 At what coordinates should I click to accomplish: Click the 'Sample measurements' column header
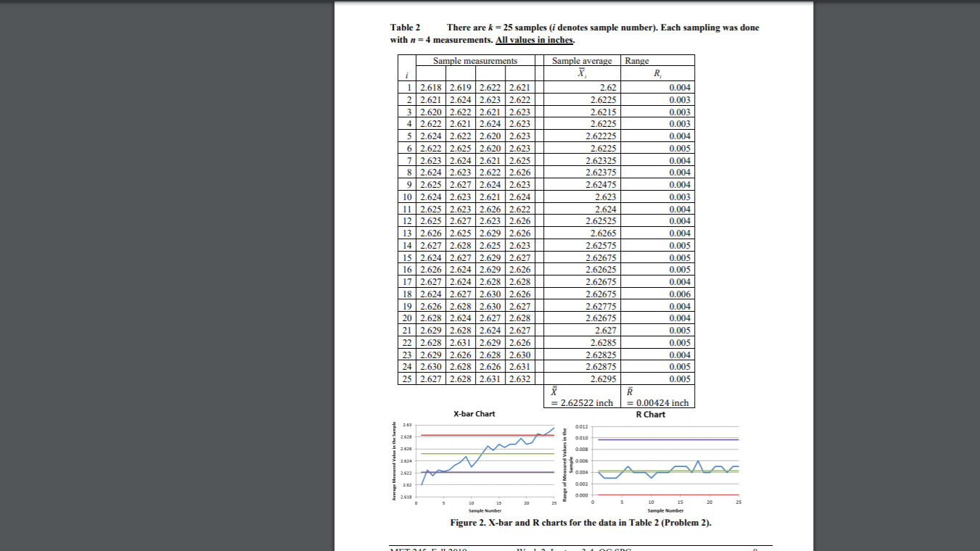(475, 61)
